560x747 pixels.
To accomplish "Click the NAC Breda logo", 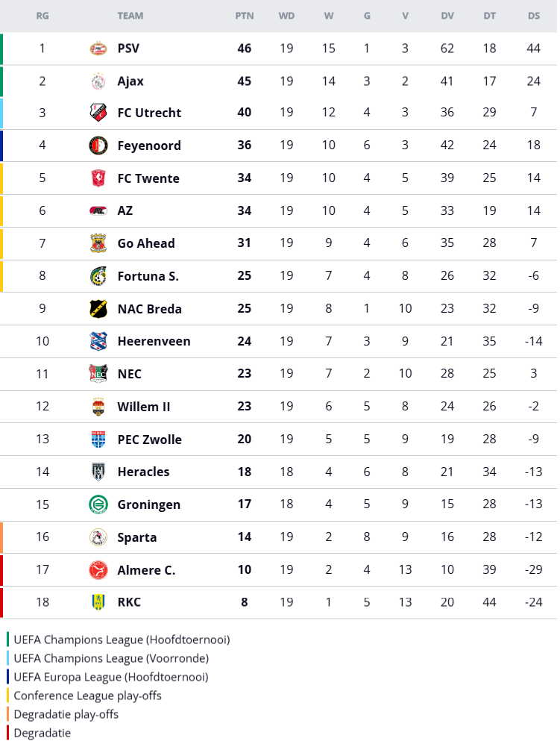I will (x=98, y=309).
